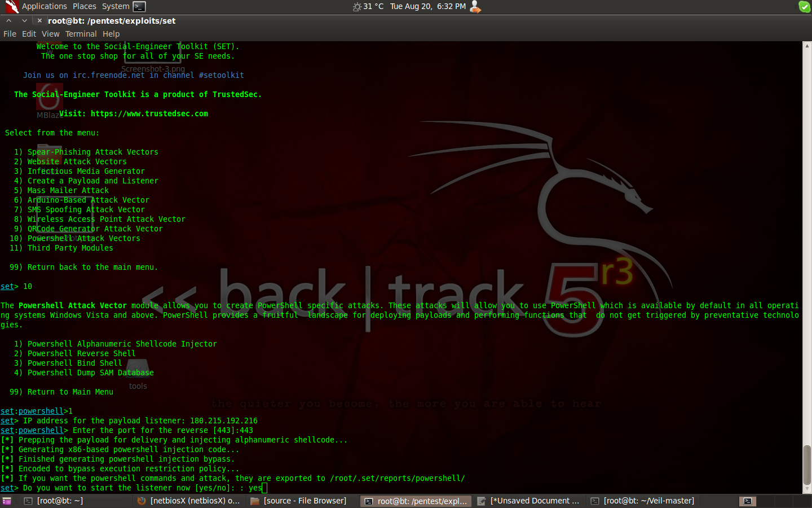The height and width of the screenshot is (508, 812).
Task: Click the show desktop icon in bottom panel
Action: [x=7, y=501]
